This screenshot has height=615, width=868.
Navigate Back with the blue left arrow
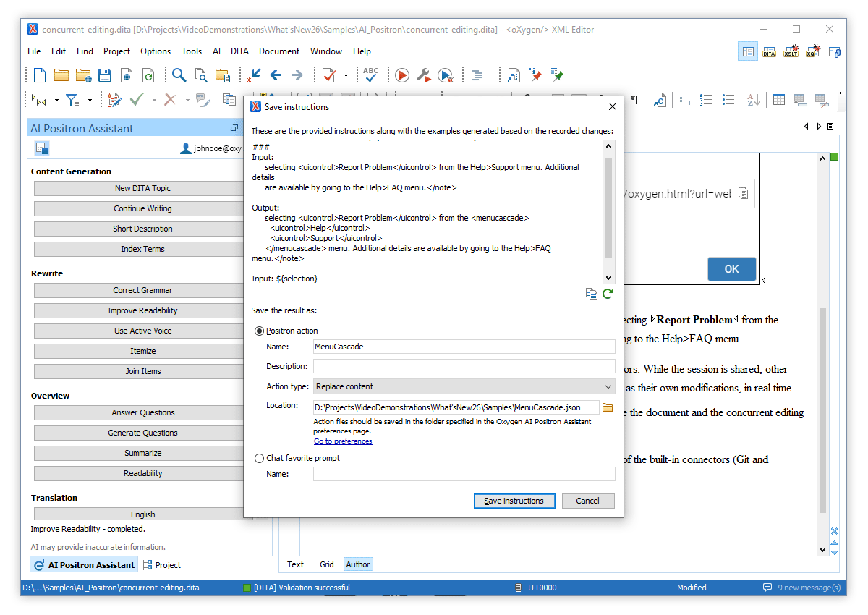[x=276, y=75]
